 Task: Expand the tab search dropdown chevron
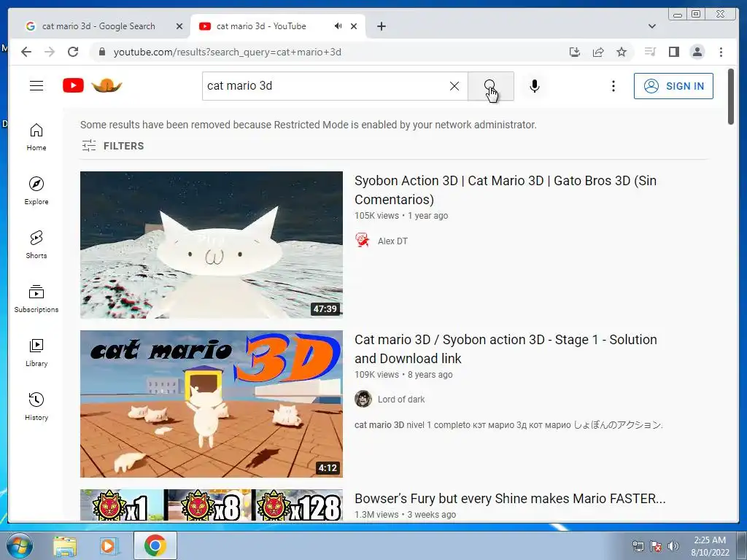click(652, 26)
